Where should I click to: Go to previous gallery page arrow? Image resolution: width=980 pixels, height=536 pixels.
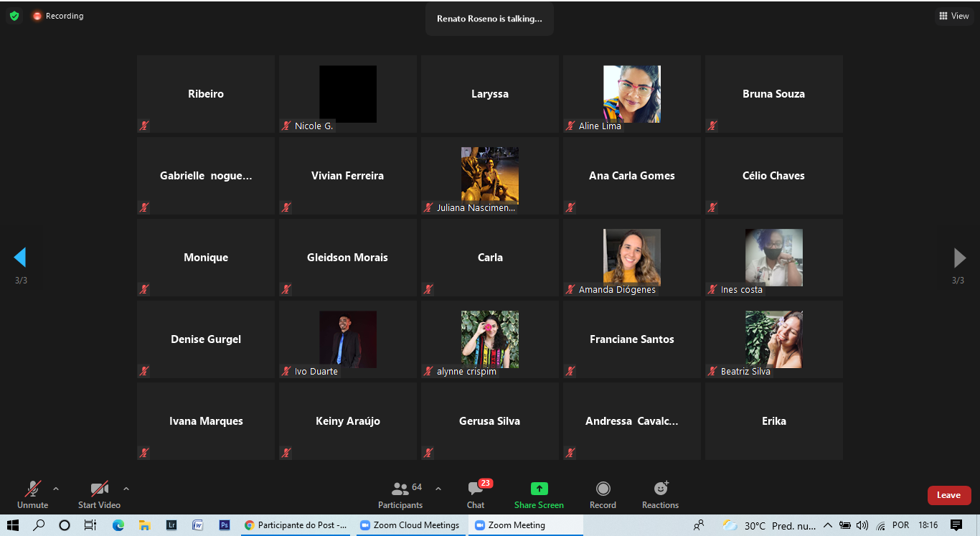click(x=20, y=258)
